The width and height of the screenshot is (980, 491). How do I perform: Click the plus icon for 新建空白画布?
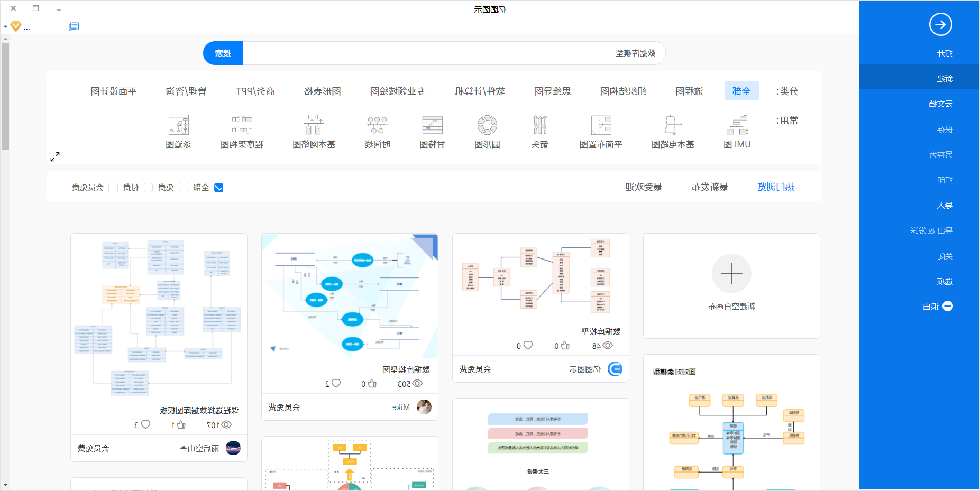point(731,273)
